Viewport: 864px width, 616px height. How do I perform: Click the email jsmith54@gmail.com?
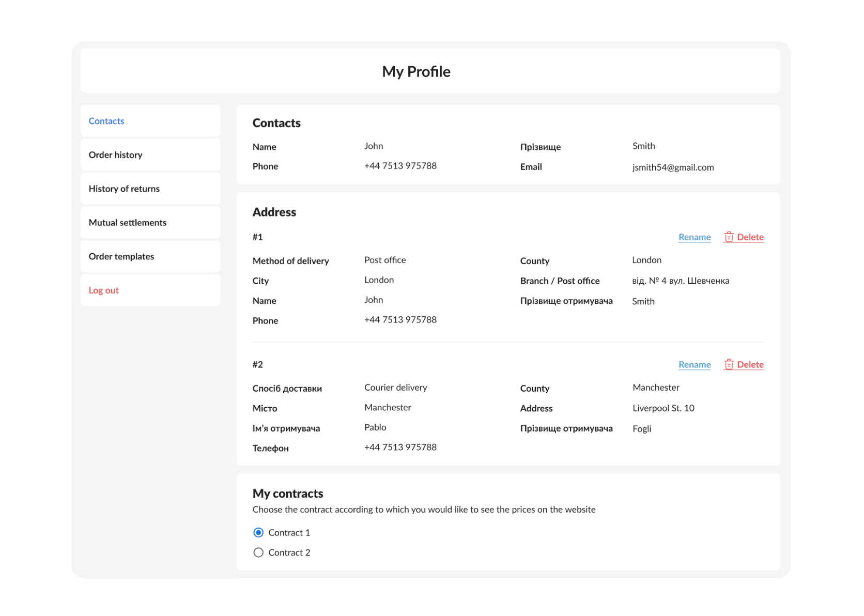point(673,167)
